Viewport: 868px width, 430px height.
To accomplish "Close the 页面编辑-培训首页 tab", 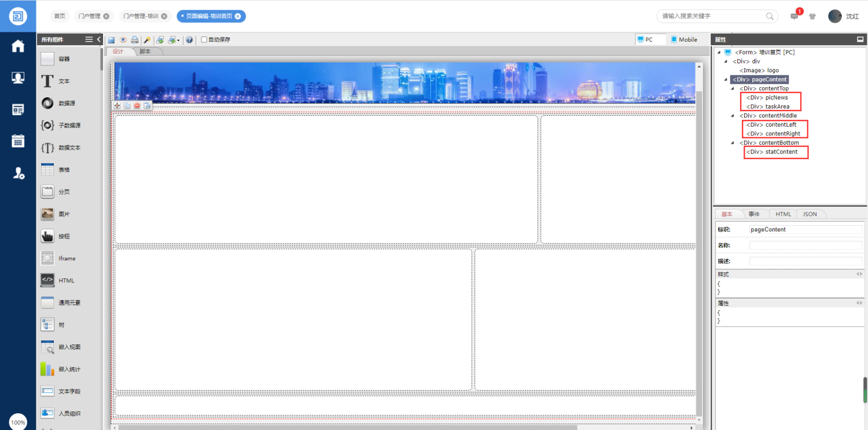I will click(x=238, y=16).
